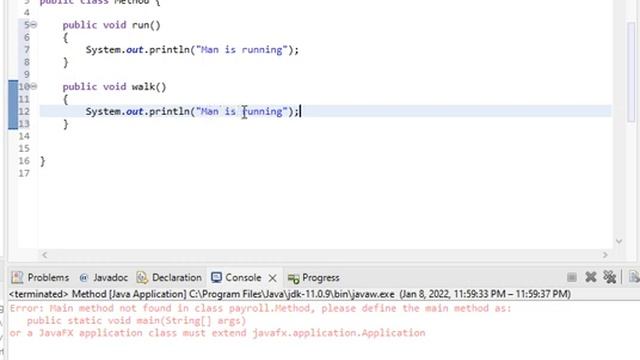Viewport: 640px width, 360px height.
Task: Click line number 9 in the gutter
Action: [27, 74]
